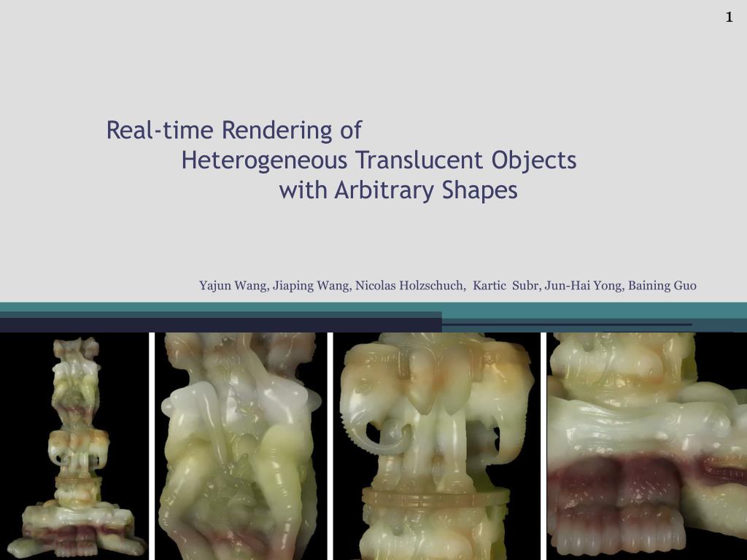Click the slide title line "Real-time Rendering of"
Screen dimensions: 747x560
pos(234,130)
